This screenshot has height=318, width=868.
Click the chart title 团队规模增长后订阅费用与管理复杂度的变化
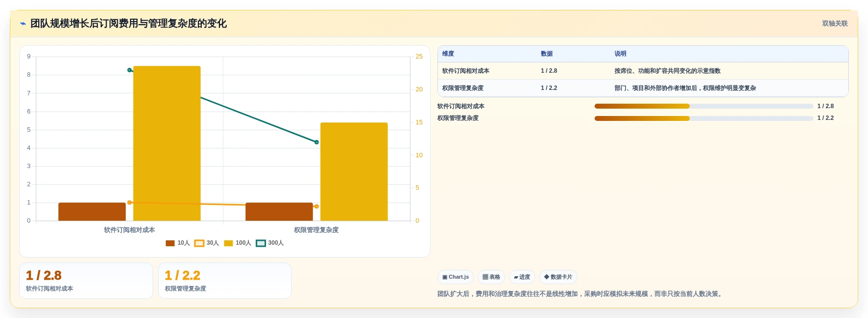click(x=129, y=24)
